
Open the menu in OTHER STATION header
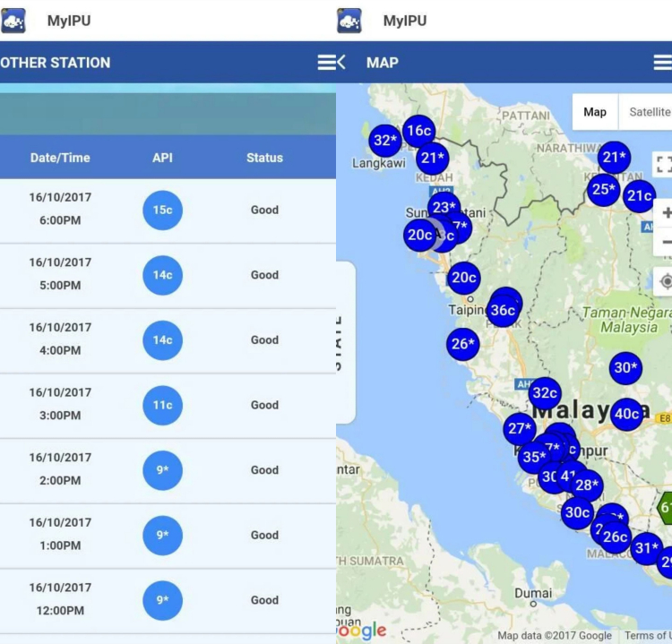click(326, 63)
